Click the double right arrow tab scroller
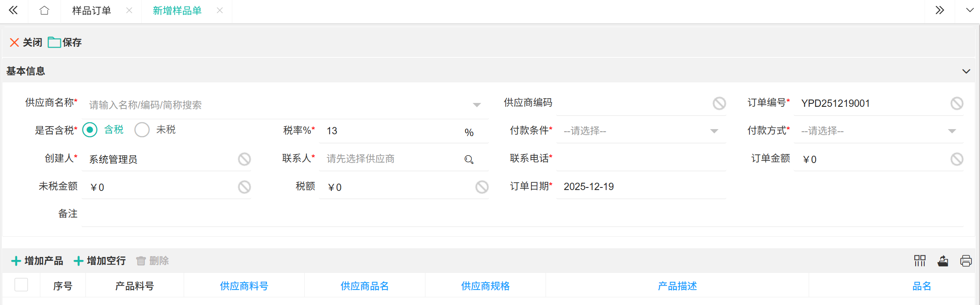 [x=940, y=11]
